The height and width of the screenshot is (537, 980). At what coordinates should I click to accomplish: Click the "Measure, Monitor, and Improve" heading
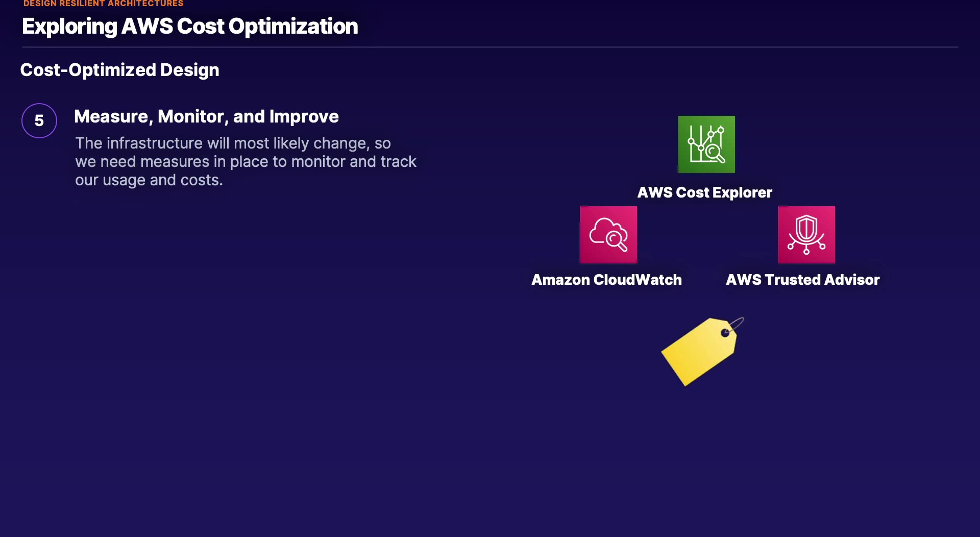click(x=206, y=116)
